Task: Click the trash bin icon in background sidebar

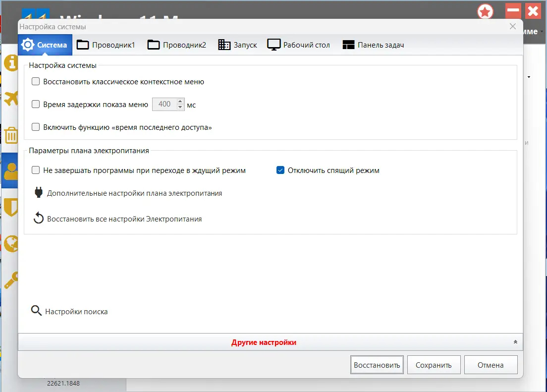Action: pos(11,135)
